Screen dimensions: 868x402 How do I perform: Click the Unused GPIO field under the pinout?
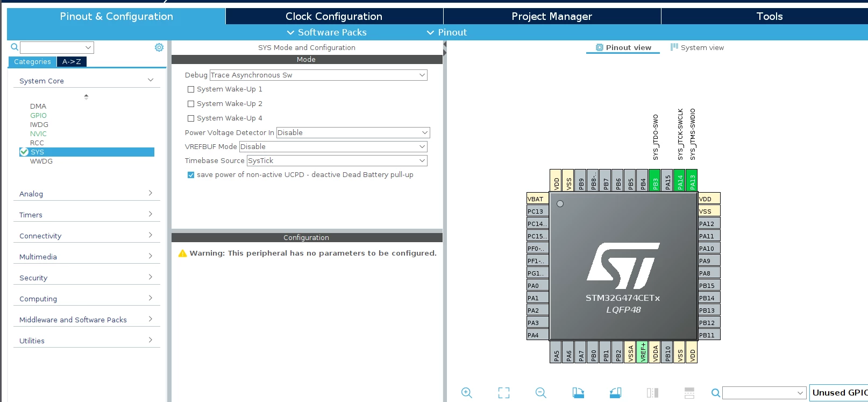[x=838, y=393]
